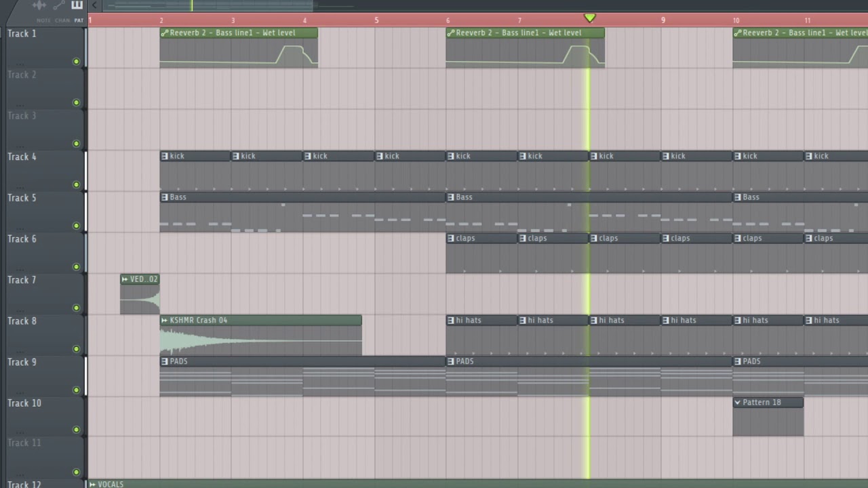Image resolution: width=868 pixels, height=488 pixels.
Task: Open menu icon of kick clip at bar 5
Action: 380,156
